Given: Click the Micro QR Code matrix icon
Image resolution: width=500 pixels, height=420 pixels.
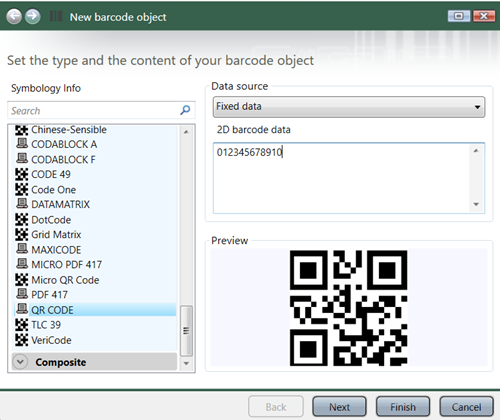Looking at the screenshot, I should 22,280.
